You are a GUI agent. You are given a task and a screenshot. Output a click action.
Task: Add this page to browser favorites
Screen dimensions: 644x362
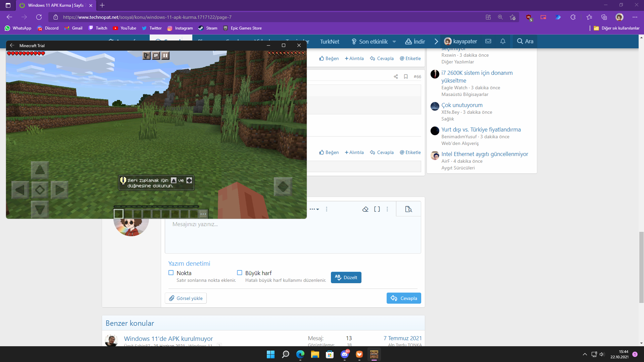(512, 17)
